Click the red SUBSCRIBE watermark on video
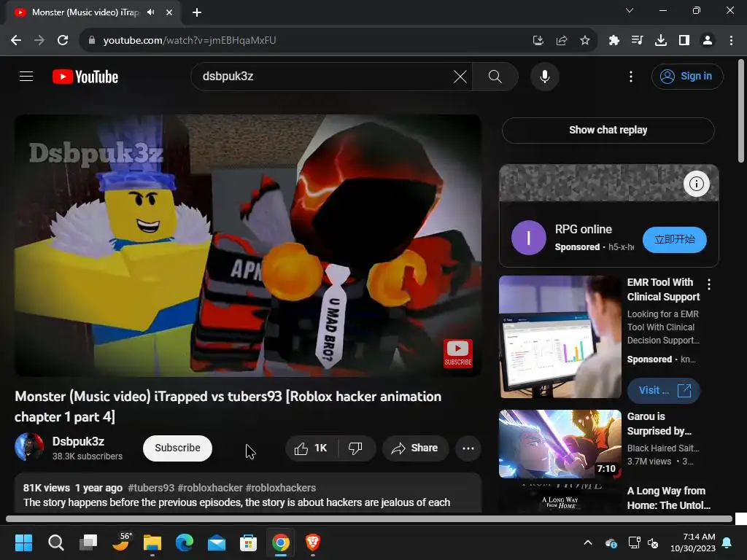Screen dimensions: 747x560 click(x=458, y=353)
